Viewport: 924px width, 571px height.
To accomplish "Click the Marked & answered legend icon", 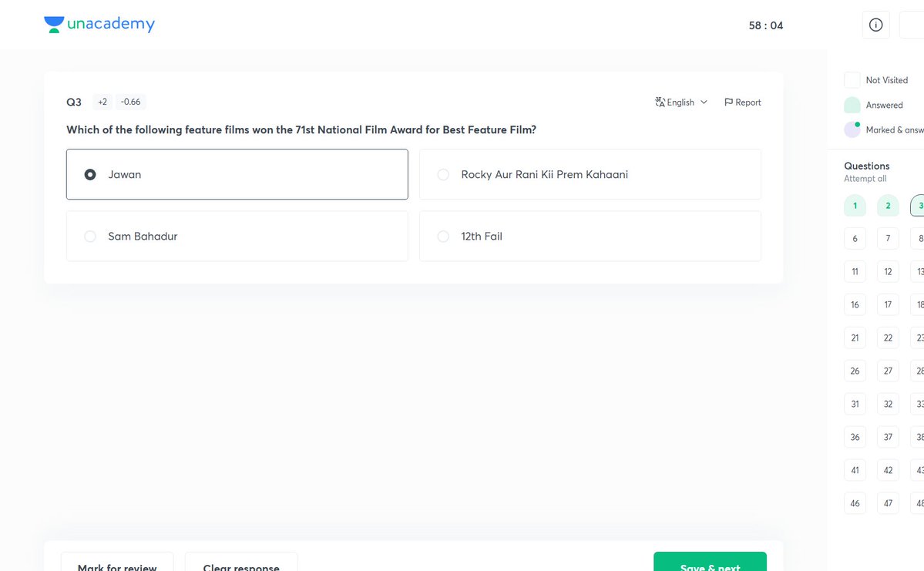I will [852, 129].
